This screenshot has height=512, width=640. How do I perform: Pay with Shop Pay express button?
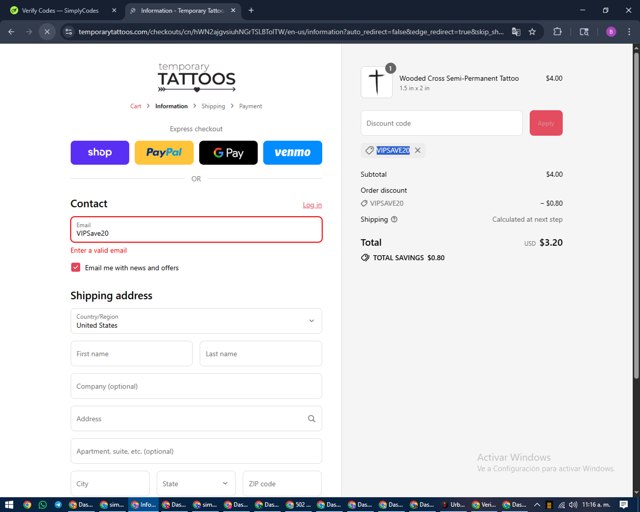pos(100,153)
